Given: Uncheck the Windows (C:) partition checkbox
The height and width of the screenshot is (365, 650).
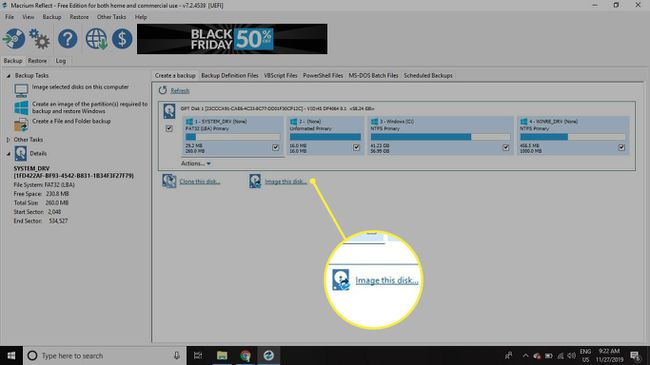Looking at the screenshot, I should click(x=506, y=147).
